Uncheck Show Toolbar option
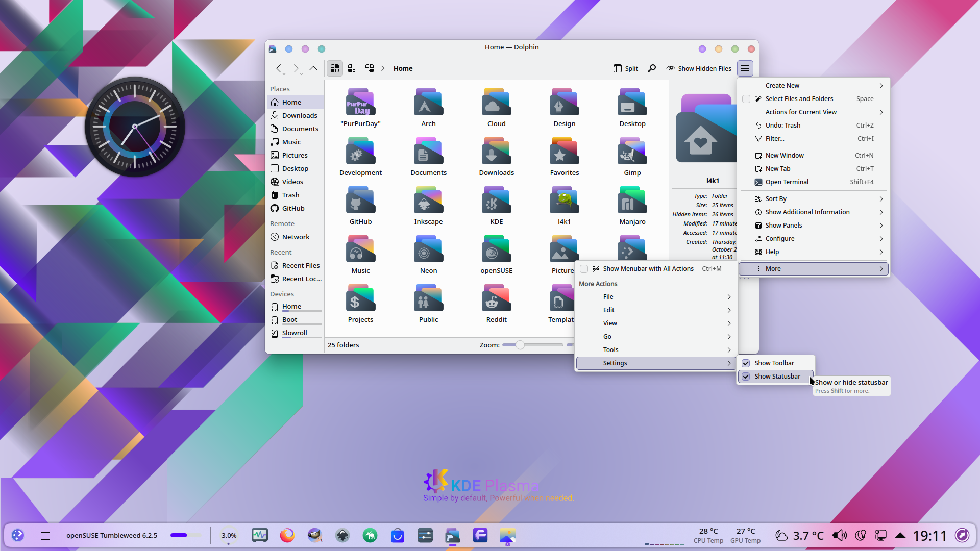The height and width of the screenshot is (551, 980). click(x=746, y=363)
